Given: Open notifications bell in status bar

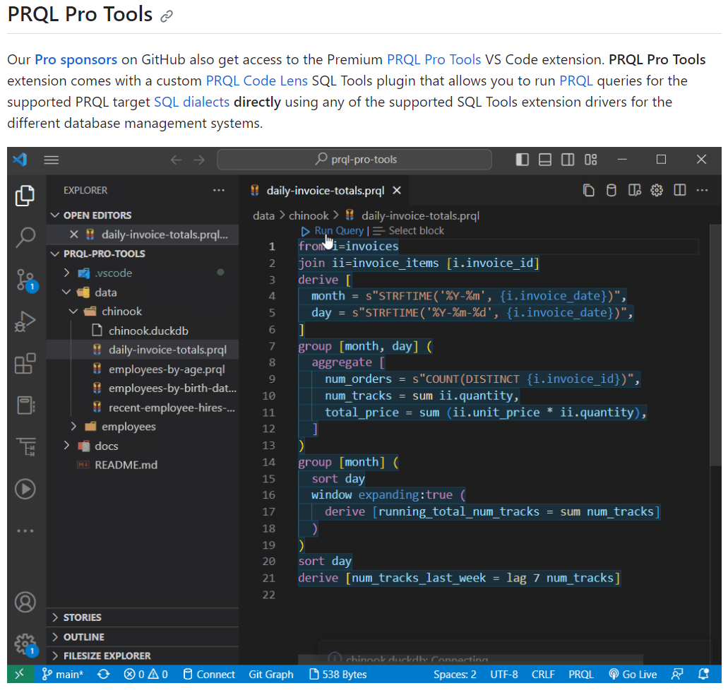Looking at the screenshot, I should click(x=704, y=675).
